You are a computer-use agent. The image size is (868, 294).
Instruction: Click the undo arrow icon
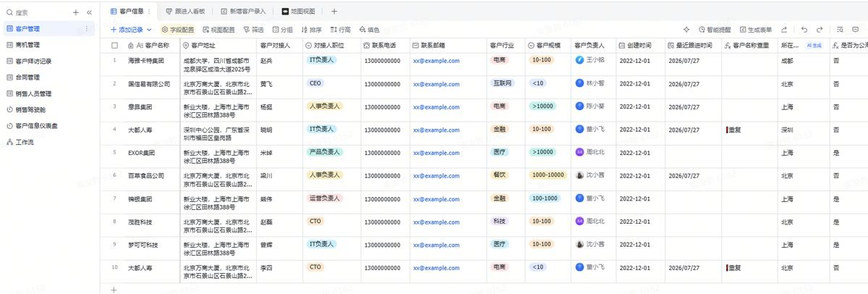coord(804,30)
